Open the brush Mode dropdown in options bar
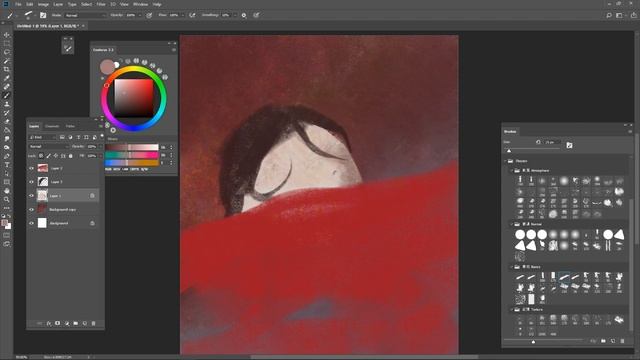 (x=85, y=15)
